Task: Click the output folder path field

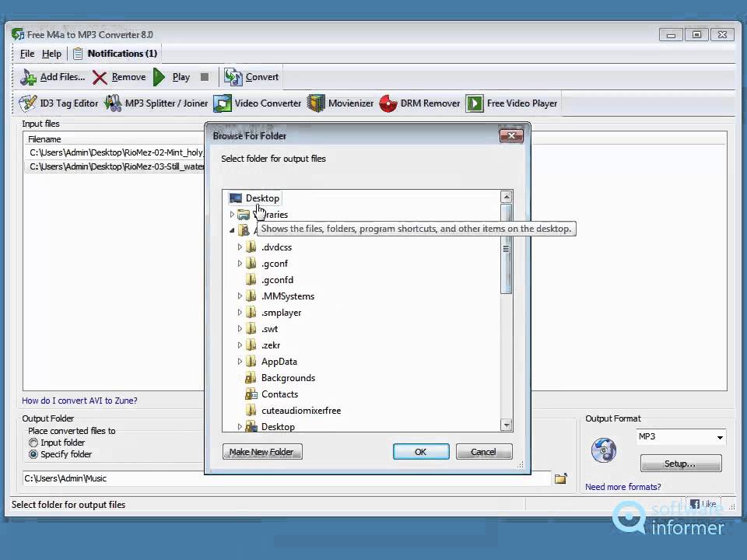Action: coord(286,478)
